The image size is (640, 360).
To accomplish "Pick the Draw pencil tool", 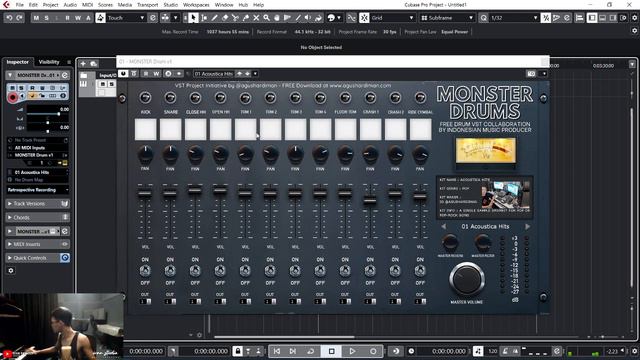I will (x=214, y=18).
